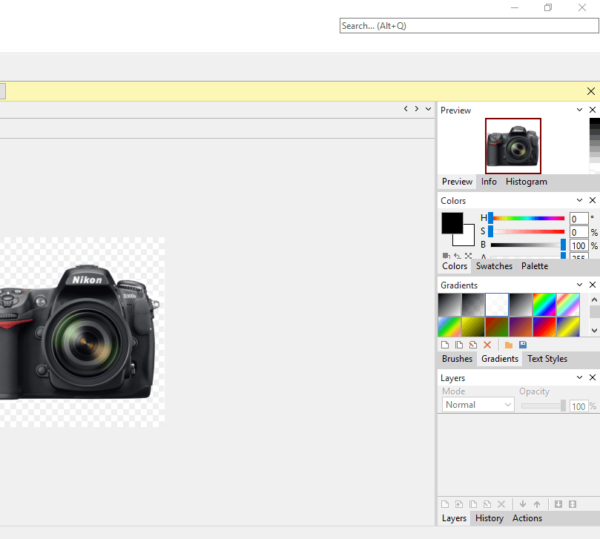600x539 pixels.
Task: Go to previous document tab arrow
Action: coord(406,109)
